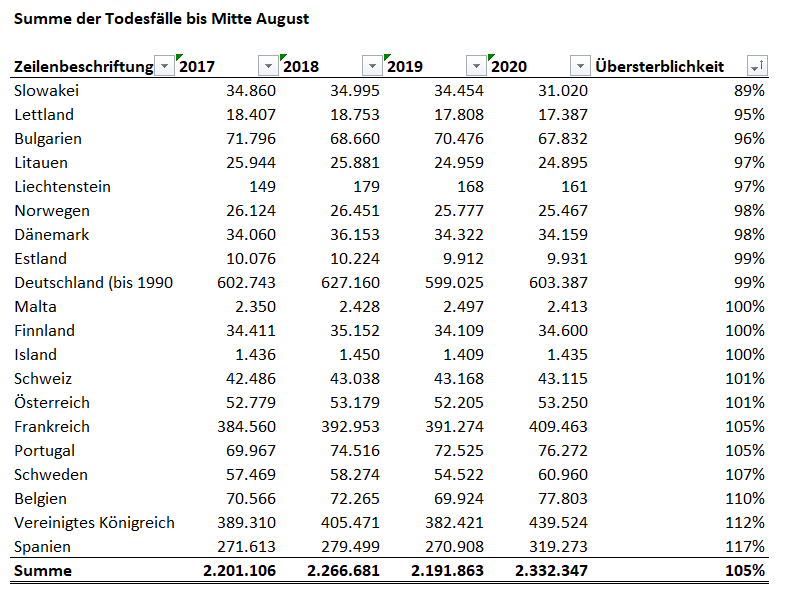The height and width of the screenshot is (602, 793).
Task: Click Dänemark 2018 value 36.153
Action: 355,235
